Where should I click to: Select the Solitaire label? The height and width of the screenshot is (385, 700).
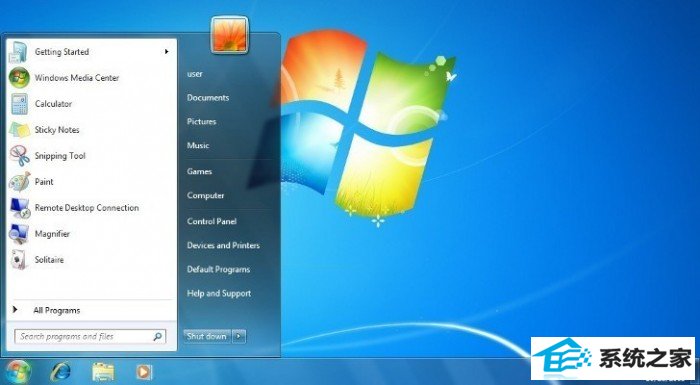49,260
